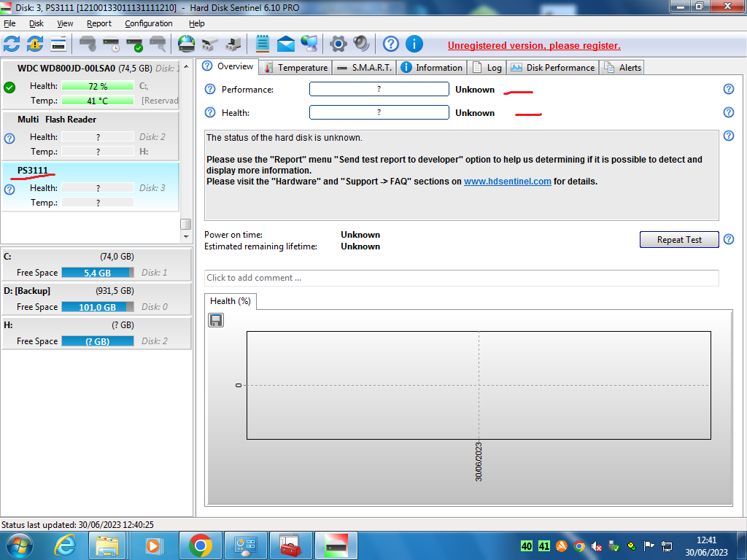This screenshot has width=747, height=560.
Task: Click unknown status icon of Multi Flash Reader
Action: coord(9,138)
